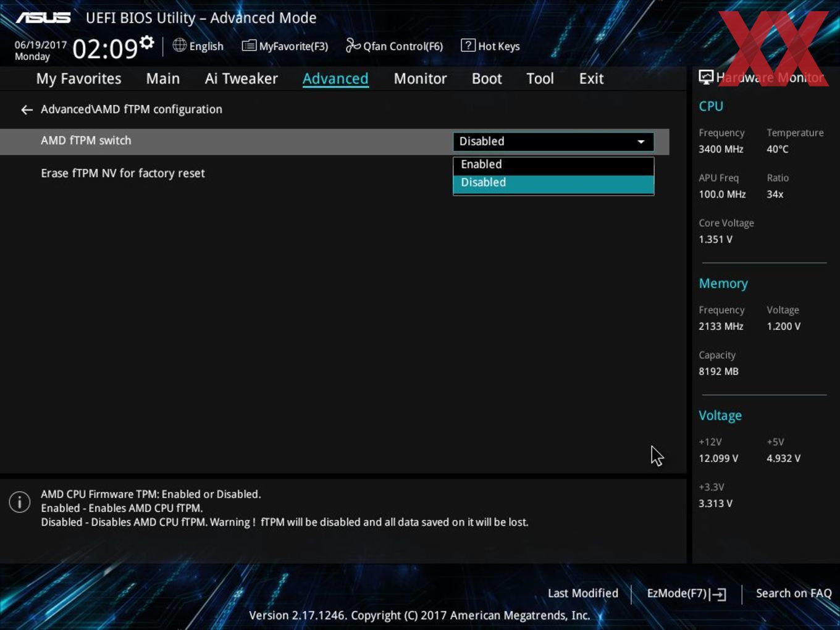
Task: Click the 34x ratio value
Action: 775,195
